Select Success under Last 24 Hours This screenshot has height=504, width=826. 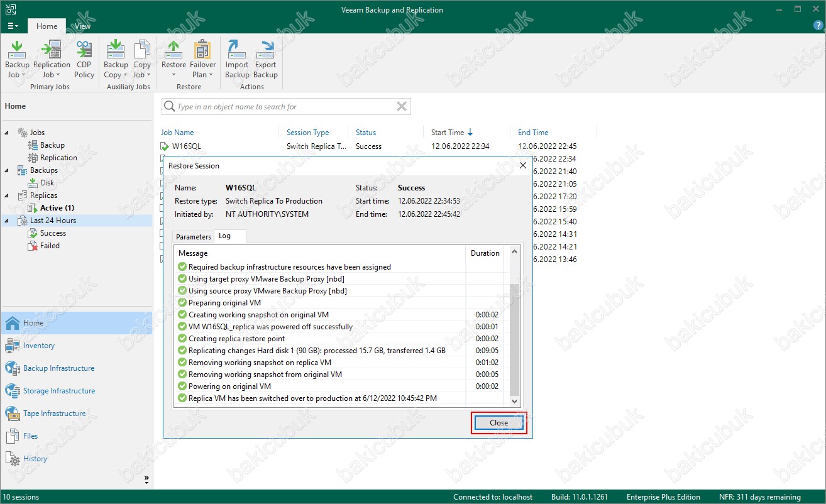tap(53, 233)
